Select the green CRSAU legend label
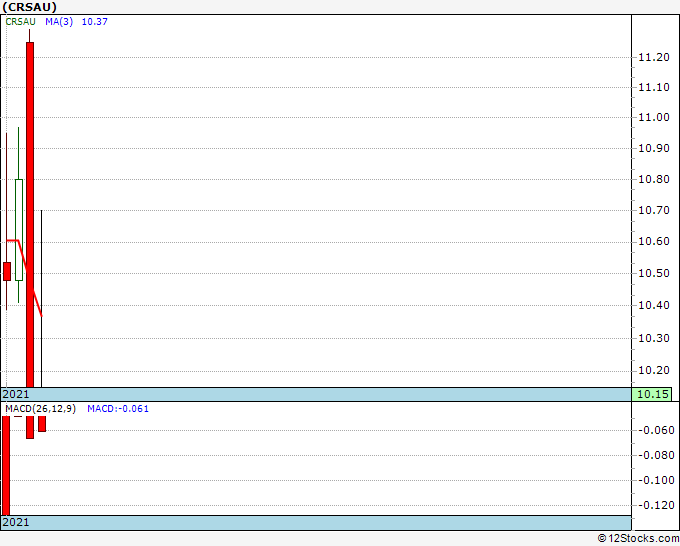This screenshot has width=680, height=546. point(20,22)
